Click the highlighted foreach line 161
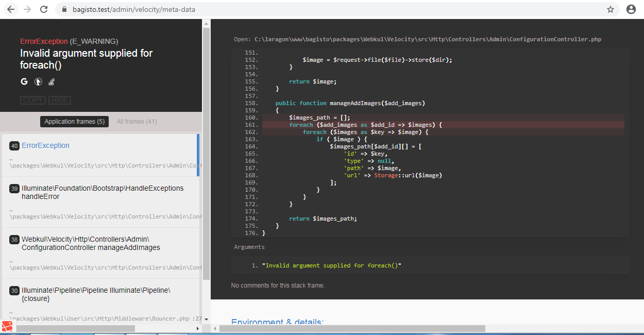Screen dimensions: 644x335 pos(443,125)
